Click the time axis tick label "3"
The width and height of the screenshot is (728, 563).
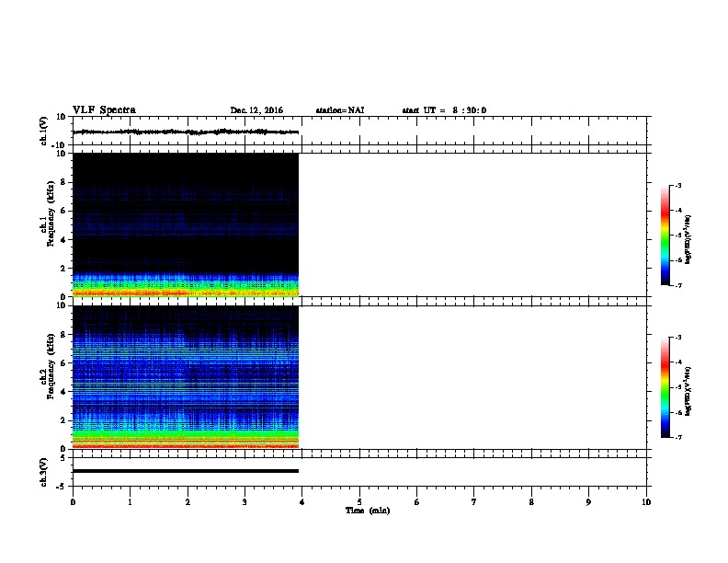coord(245,502)
